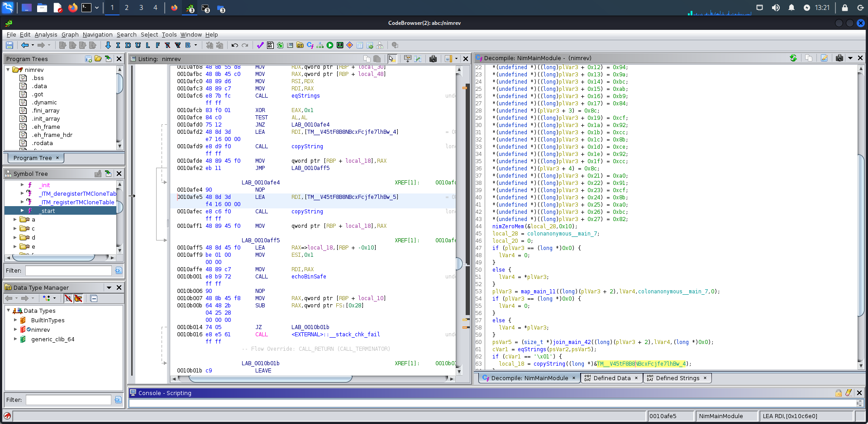The width and height of the screenshot is (868, 424).
Task: Go to the next function (F icon)
Action: (158, 45)
